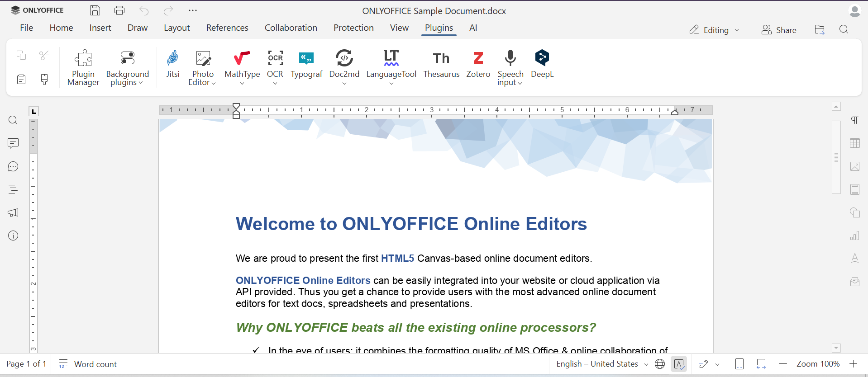This screenshot has height=377, width=868.
Task: Print the document using the printer icon
Action: [119, 10]
